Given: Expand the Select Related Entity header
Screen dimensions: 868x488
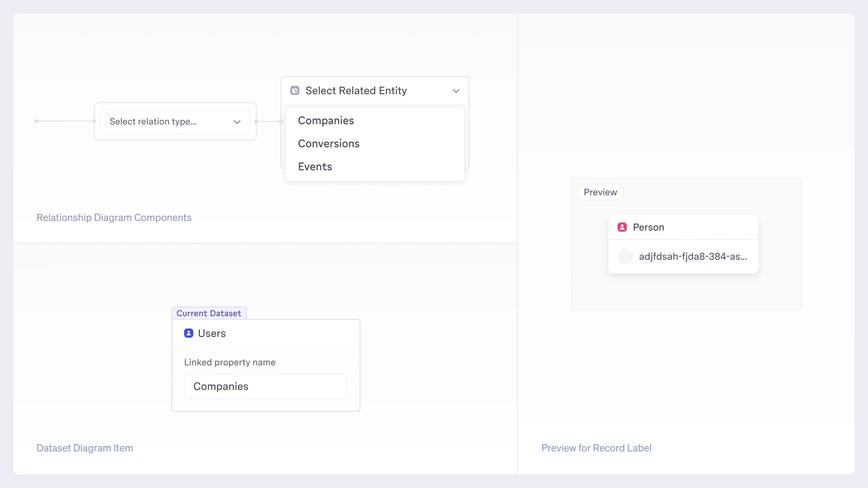Looking at the screenshot, I should point(374,91).
